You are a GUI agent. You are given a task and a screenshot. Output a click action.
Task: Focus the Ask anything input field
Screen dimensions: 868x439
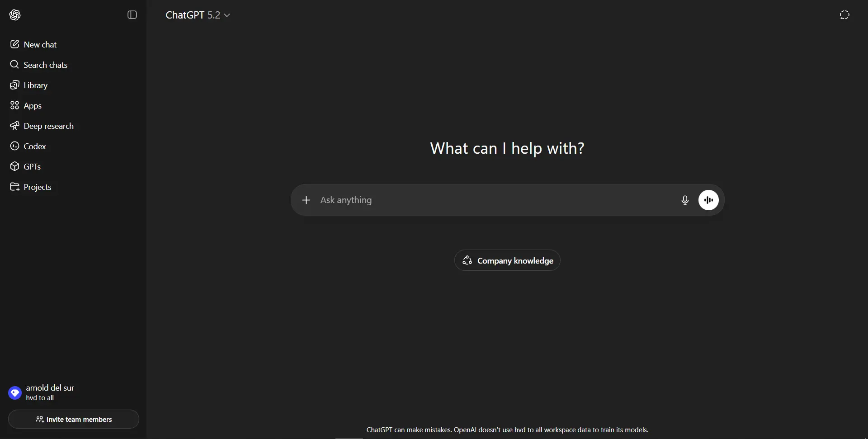point(496,200)
